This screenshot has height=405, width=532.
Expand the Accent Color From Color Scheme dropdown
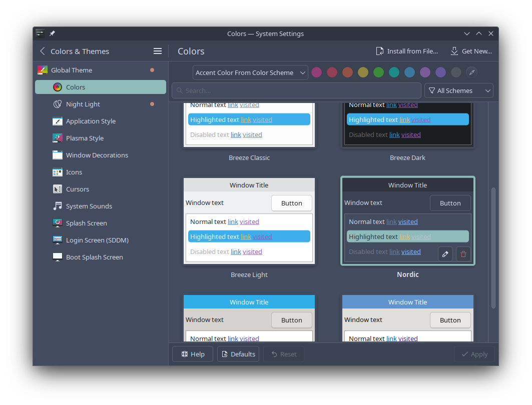[x=250, y=72]
